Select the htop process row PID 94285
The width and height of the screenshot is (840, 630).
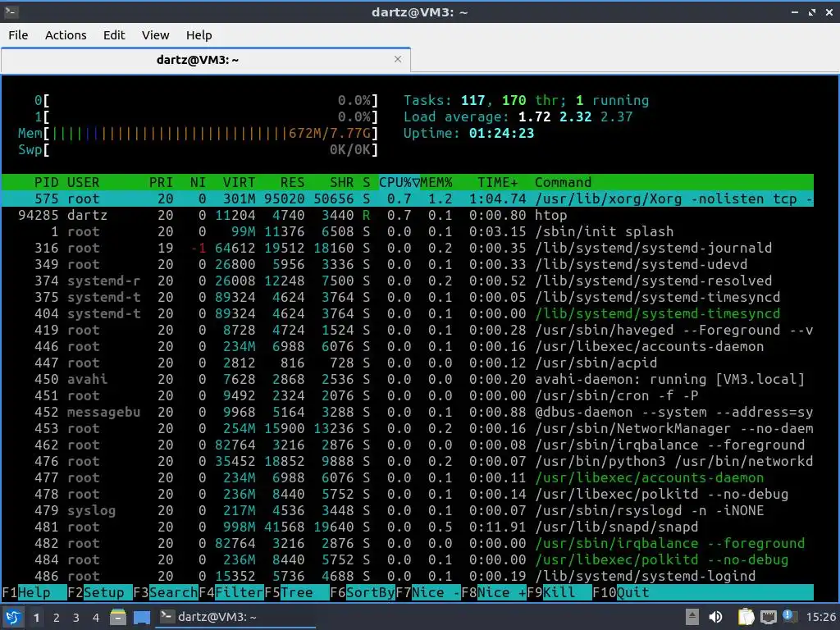tap(407, 216)
